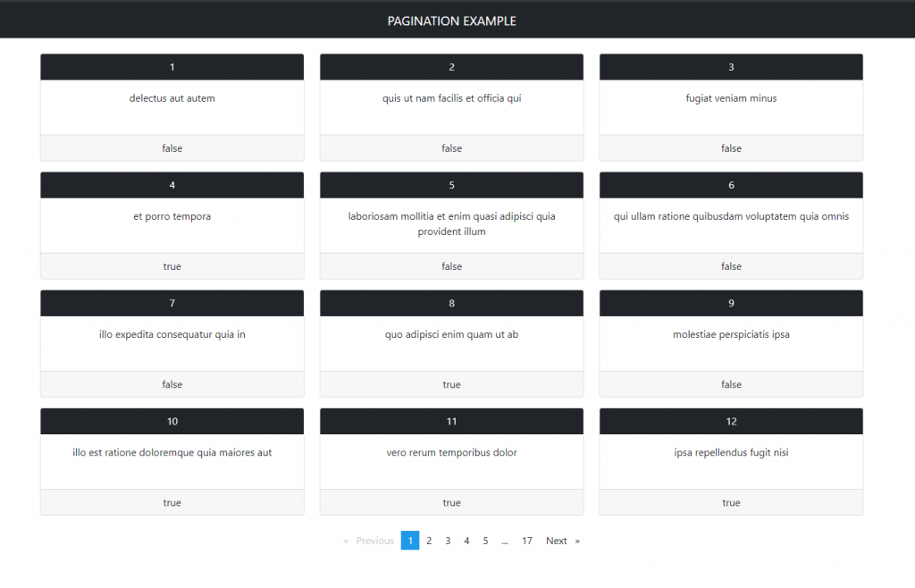915x588 pixels.
Task: Click the 'true' footer of card 11
Action: point(451,503)
